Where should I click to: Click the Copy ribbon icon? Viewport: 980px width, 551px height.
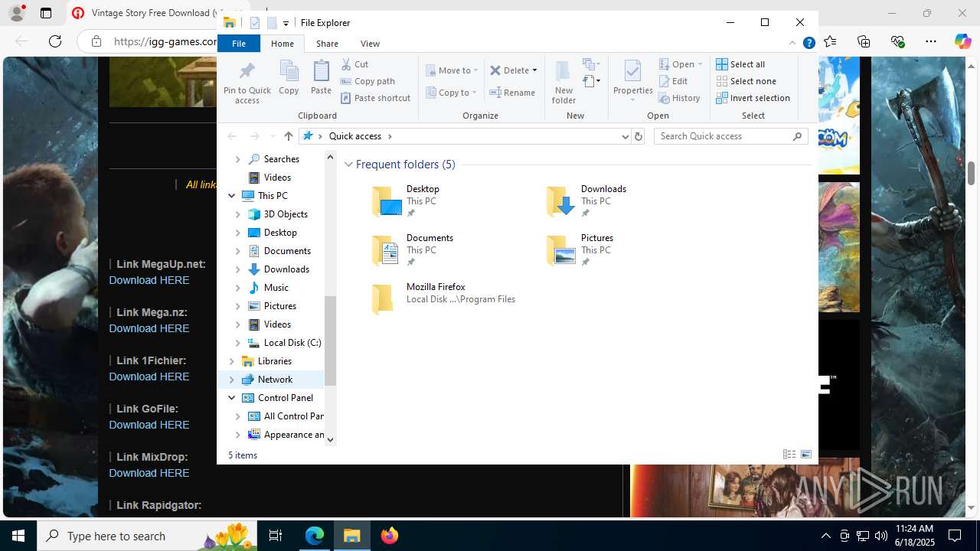point(289,78)
